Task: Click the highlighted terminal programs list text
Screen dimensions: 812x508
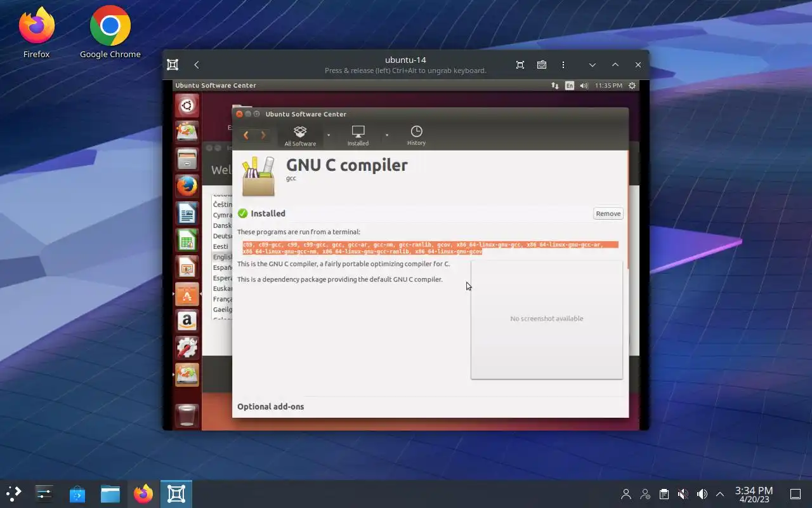Action: (x=430, y=248)
